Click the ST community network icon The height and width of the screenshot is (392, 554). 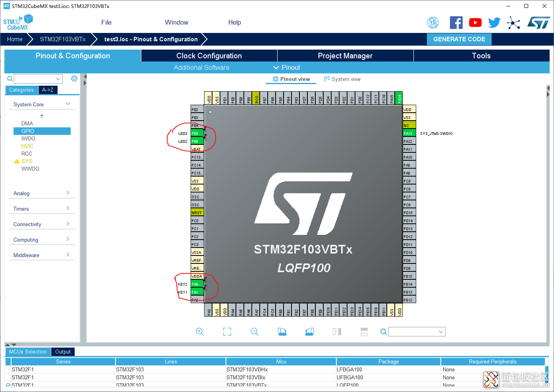click(x=513, y=23)
